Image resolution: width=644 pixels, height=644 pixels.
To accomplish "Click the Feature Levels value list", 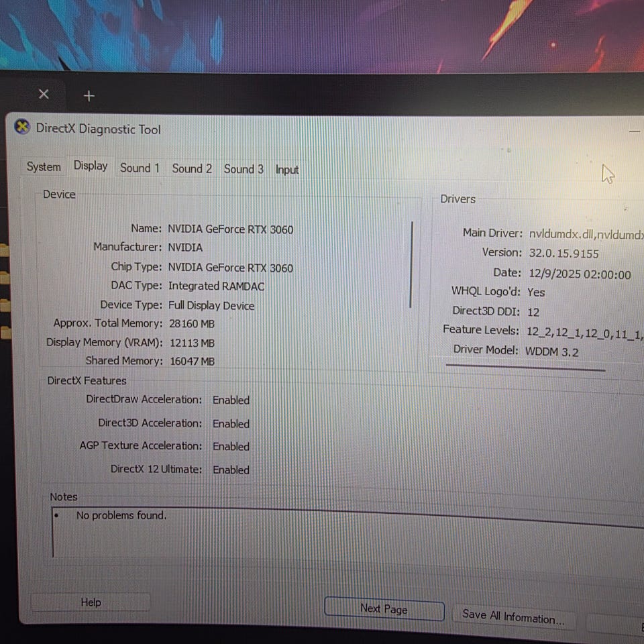I will click(585, 333).
